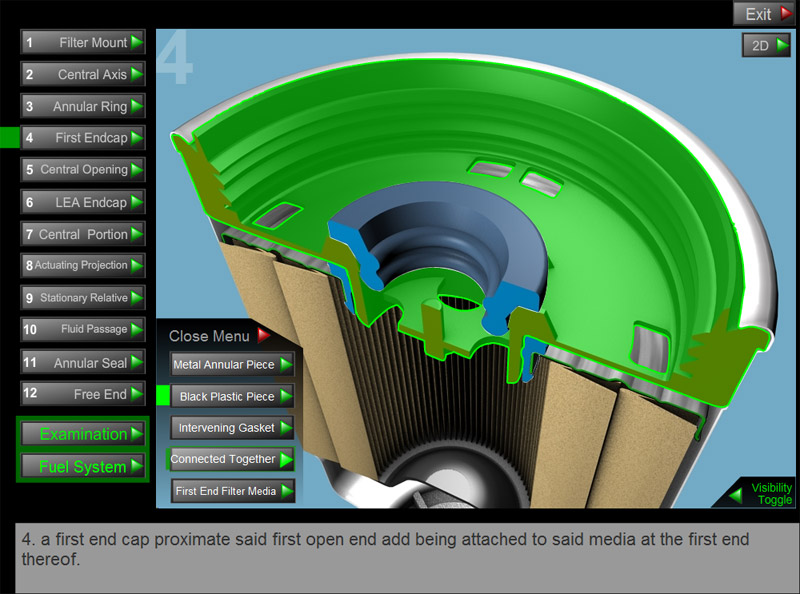Screen dimensions: 800x594
Task: Show the Annular Ring component
Action: pyautogui.click(x=83, y=106)
